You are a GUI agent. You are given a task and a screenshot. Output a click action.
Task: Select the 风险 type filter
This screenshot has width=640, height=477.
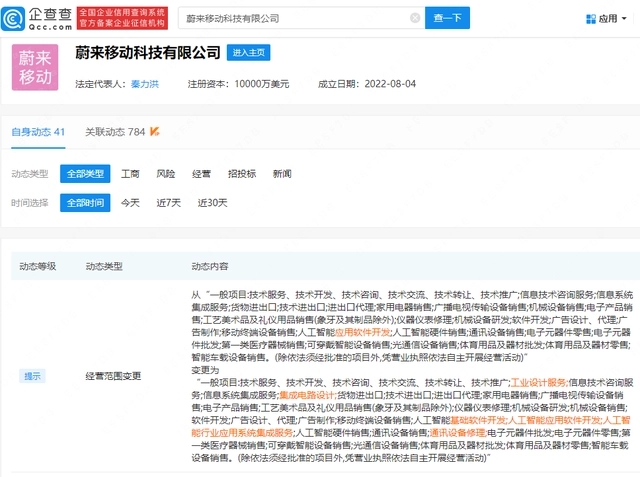[x=166, y=174]
